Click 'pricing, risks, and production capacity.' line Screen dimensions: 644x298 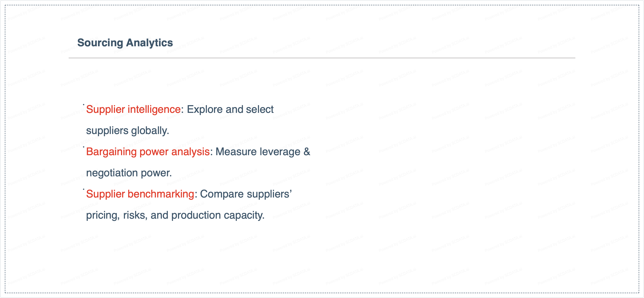click(x=175, y=215)
